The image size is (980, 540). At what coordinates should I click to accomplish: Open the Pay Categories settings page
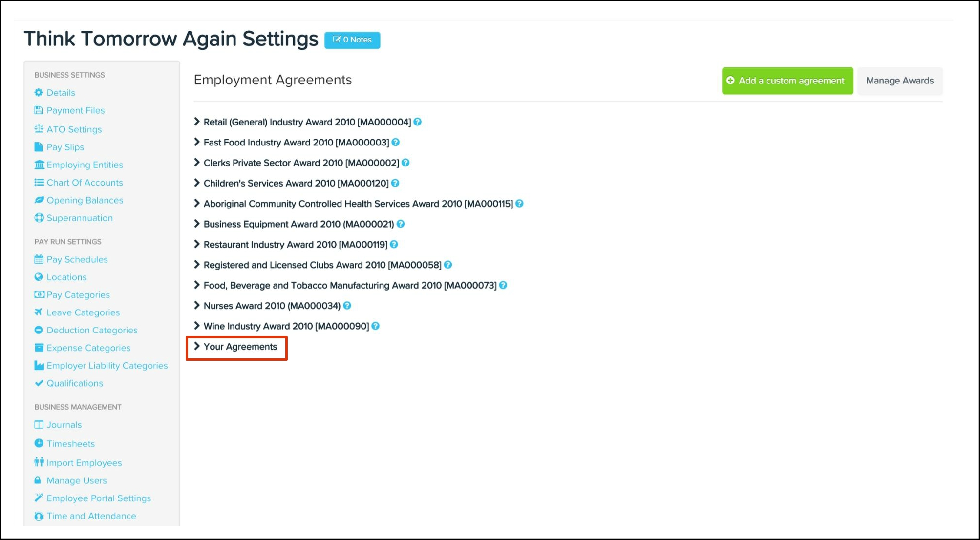[x=78, y=294]
